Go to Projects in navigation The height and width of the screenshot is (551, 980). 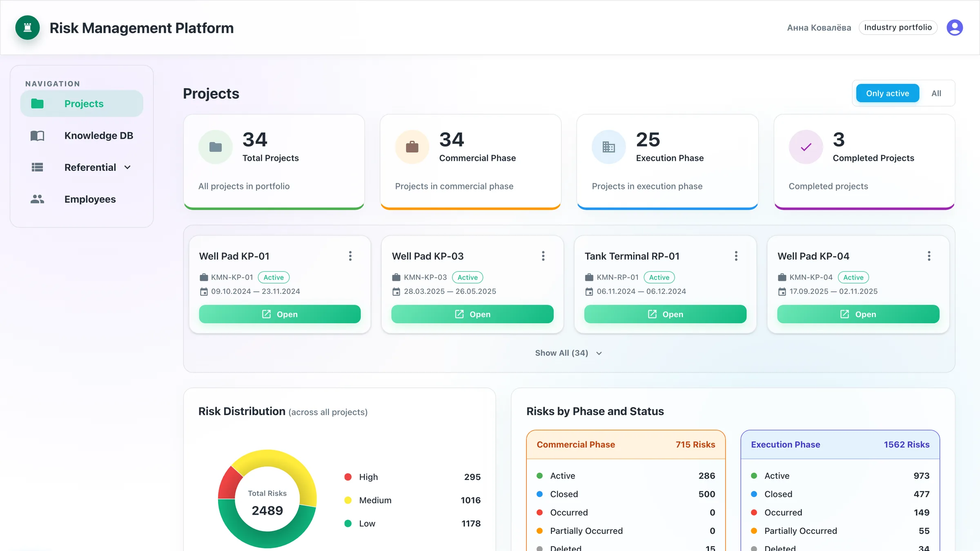click(82, 104)
